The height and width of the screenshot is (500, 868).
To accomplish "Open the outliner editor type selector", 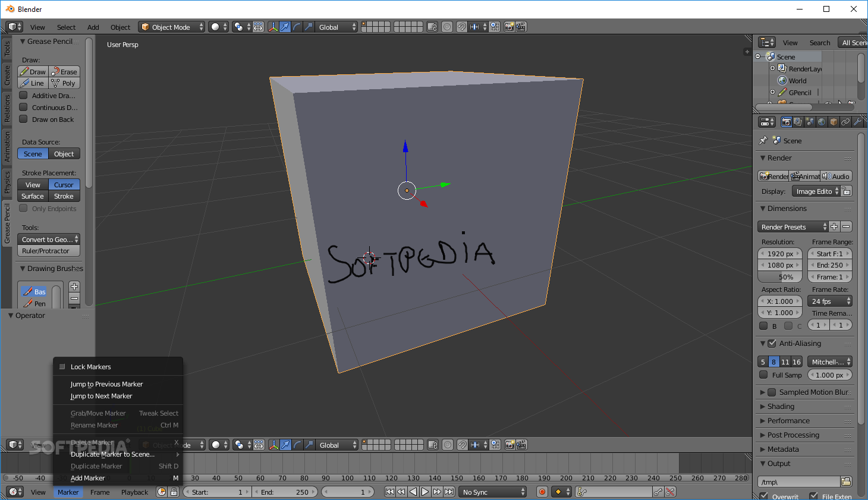I will (767, 42).
